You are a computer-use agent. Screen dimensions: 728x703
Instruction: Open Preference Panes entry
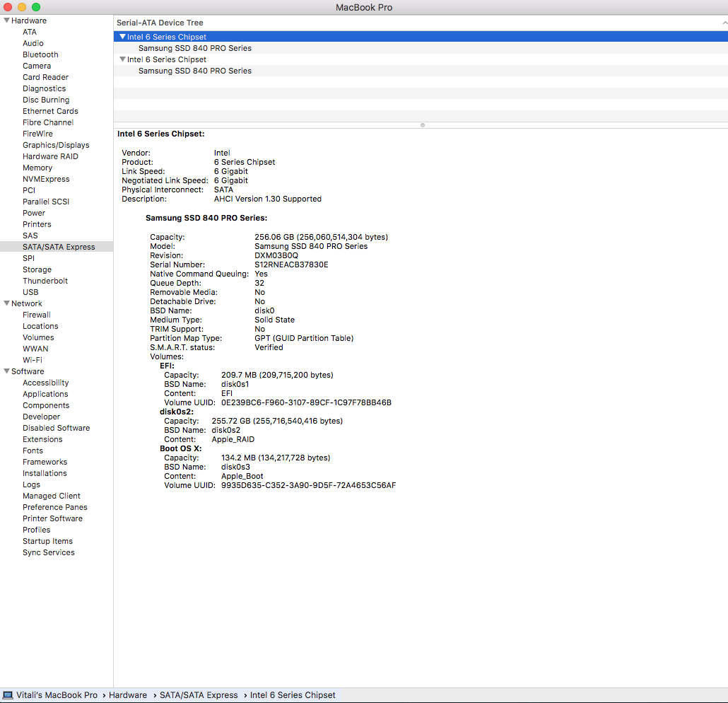click(x=55, y=507)
